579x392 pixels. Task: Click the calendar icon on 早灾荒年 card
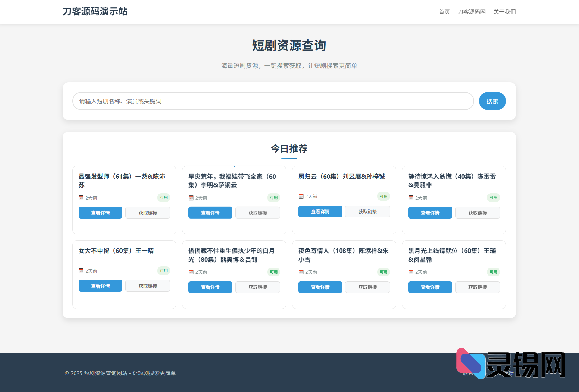click(x=191, y=198)
